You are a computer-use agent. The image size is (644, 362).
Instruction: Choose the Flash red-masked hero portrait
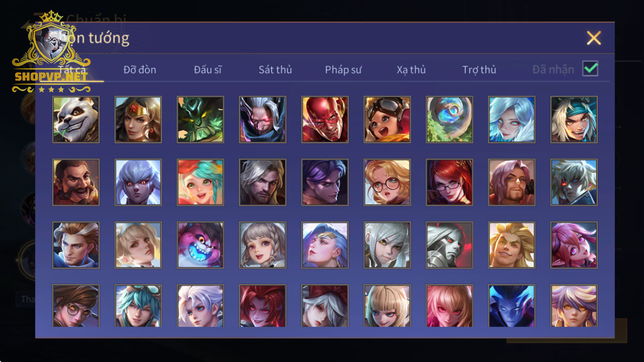click(325, 119)
